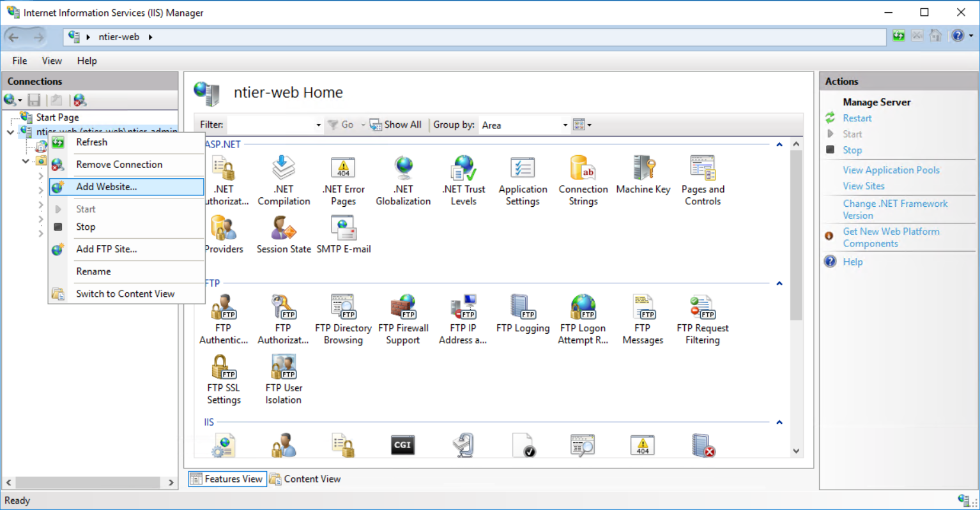Viewport: 980px width, 510px height.
Task: Open the SMTP E-mail feature
Action: 344,233
